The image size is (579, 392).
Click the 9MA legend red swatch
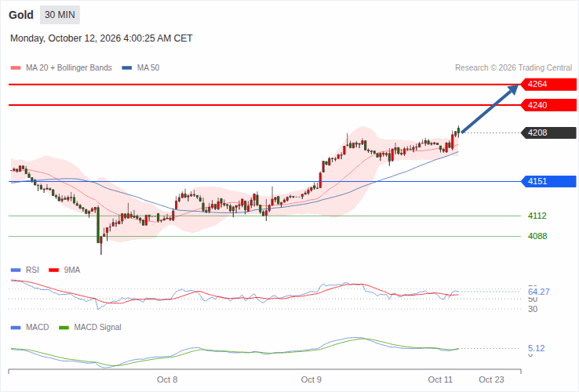[x=54, y=270]
